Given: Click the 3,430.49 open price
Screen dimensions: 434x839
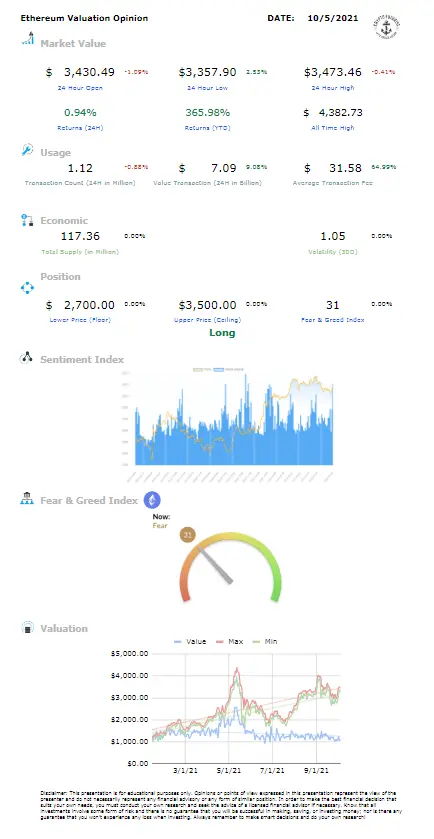Looking at the screenshot, I should [89, 72].
